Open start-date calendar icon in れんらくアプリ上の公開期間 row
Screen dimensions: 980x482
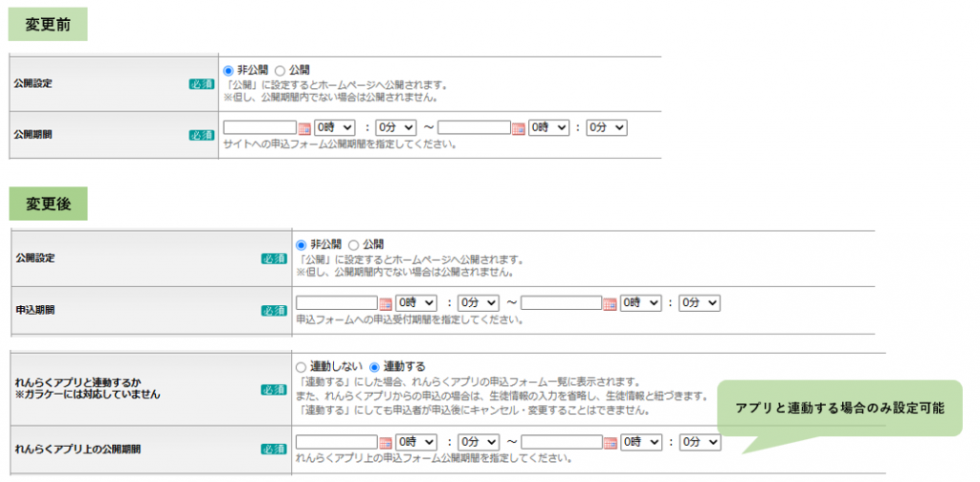[x=386, y=443]
